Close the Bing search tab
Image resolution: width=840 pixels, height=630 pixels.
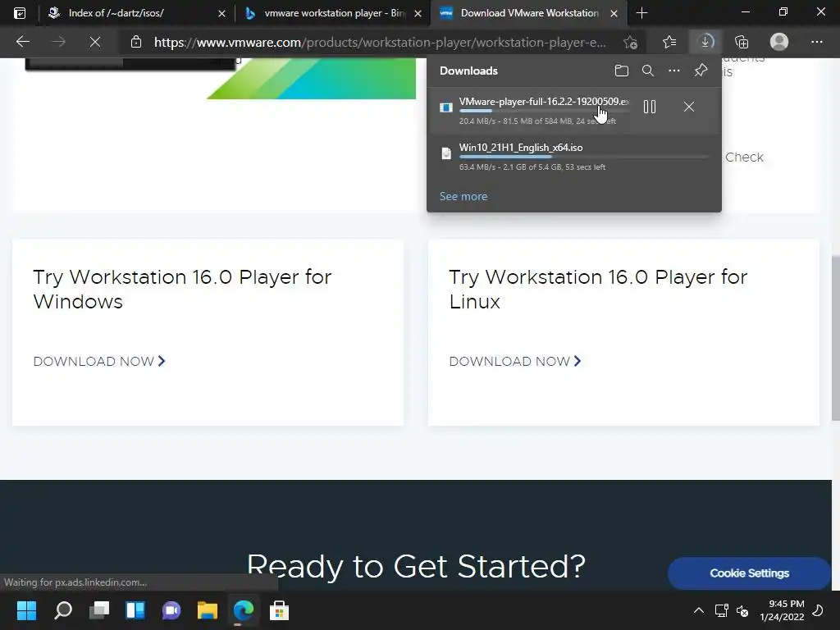click(418, 13)
